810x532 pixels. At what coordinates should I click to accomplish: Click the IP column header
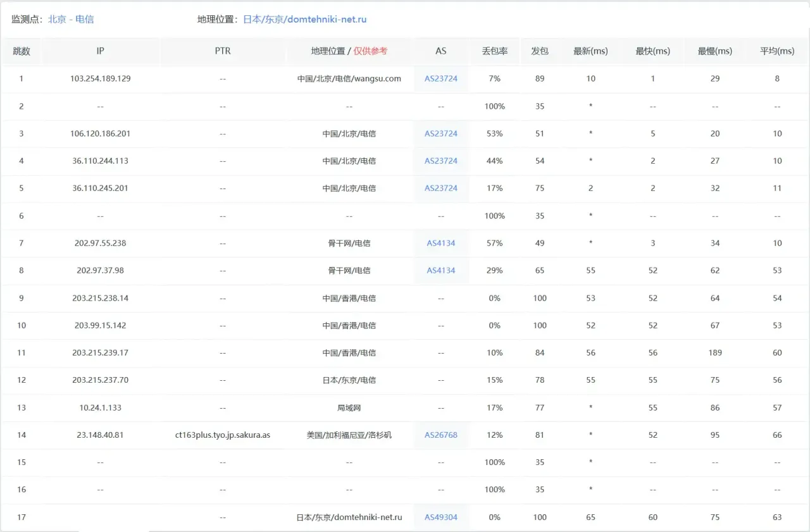point(100,51)
